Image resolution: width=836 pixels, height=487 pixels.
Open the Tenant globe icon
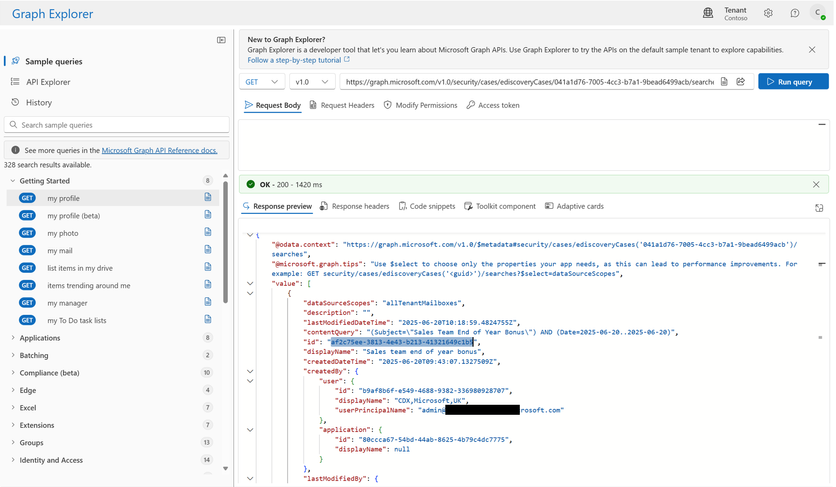point(708,13)
